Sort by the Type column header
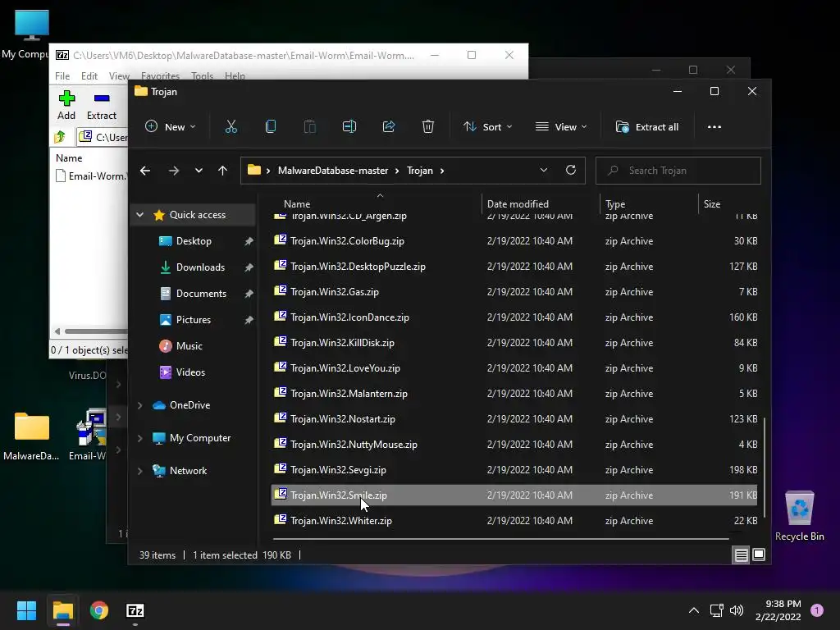840x630 pixels. tap(615, 204)
